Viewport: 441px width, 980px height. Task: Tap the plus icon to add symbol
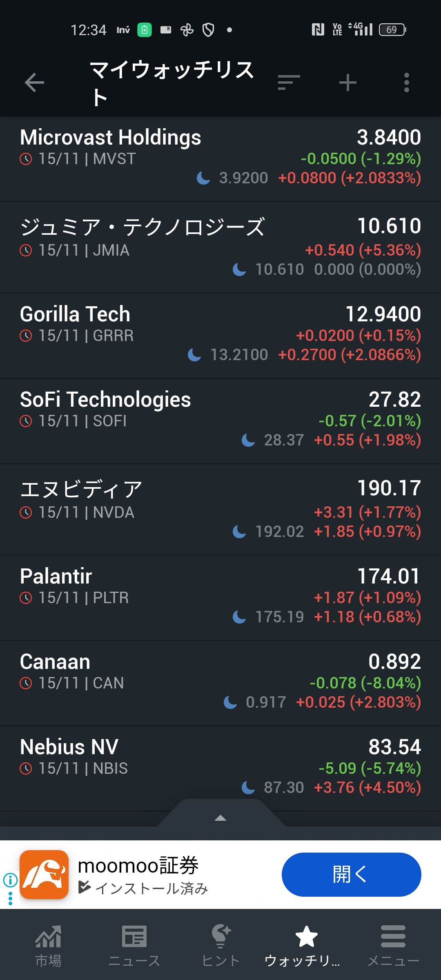coord(348,82)
